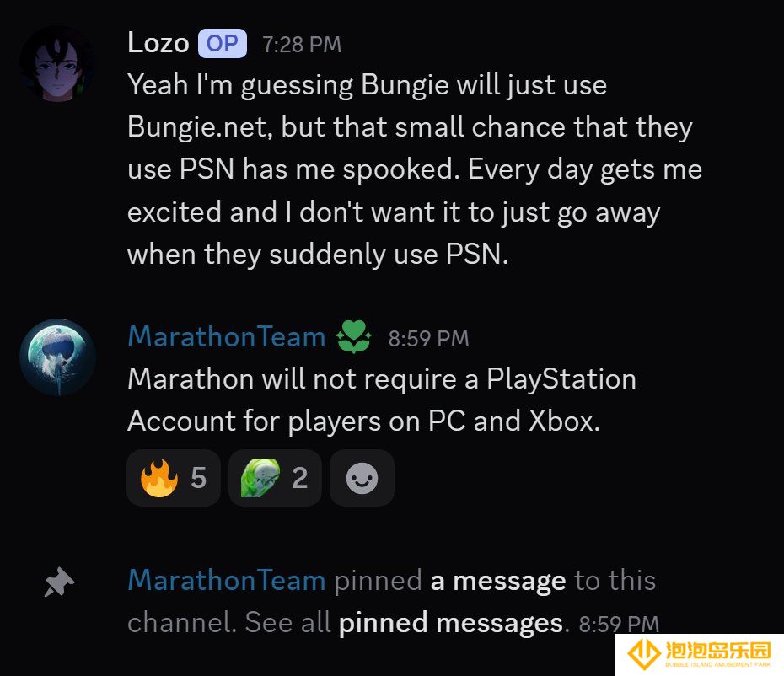The height and width of the screenshot is (676, 784).
Task: Open Lozo's profile avatar
Action: [57, 64]
